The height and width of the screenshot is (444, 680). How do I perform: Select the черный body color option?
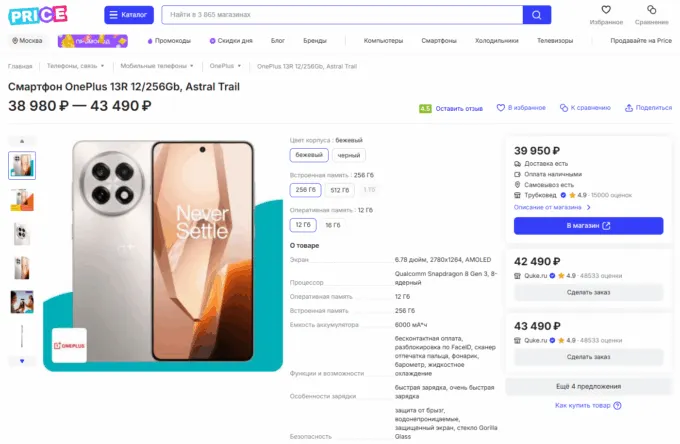[x=349, y=155]
